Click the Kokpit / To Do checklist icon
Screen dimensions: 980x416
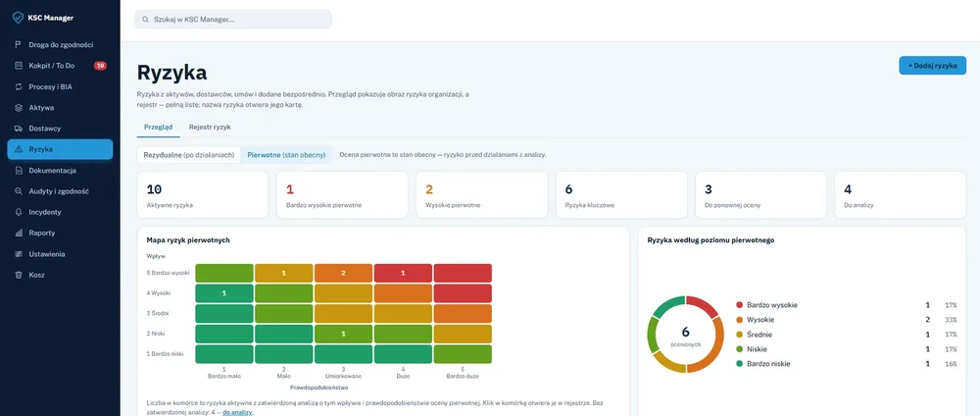[x=18, y=66]
